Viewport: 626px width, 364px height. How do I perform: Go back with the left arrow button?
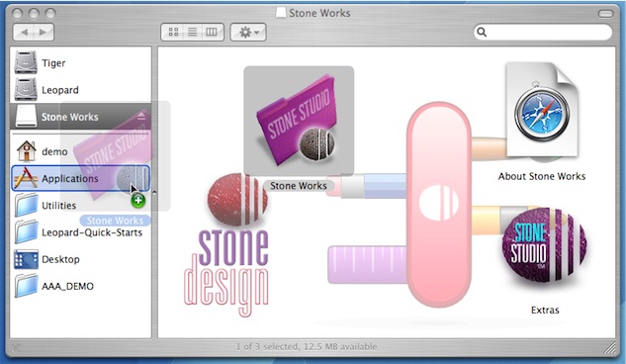click(x=24, y=32)
